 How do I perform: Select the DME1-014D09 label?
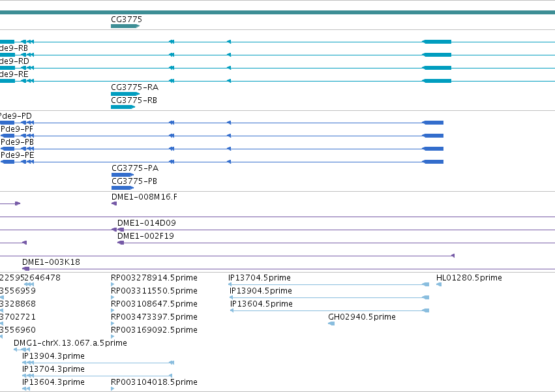coord(147,222)
